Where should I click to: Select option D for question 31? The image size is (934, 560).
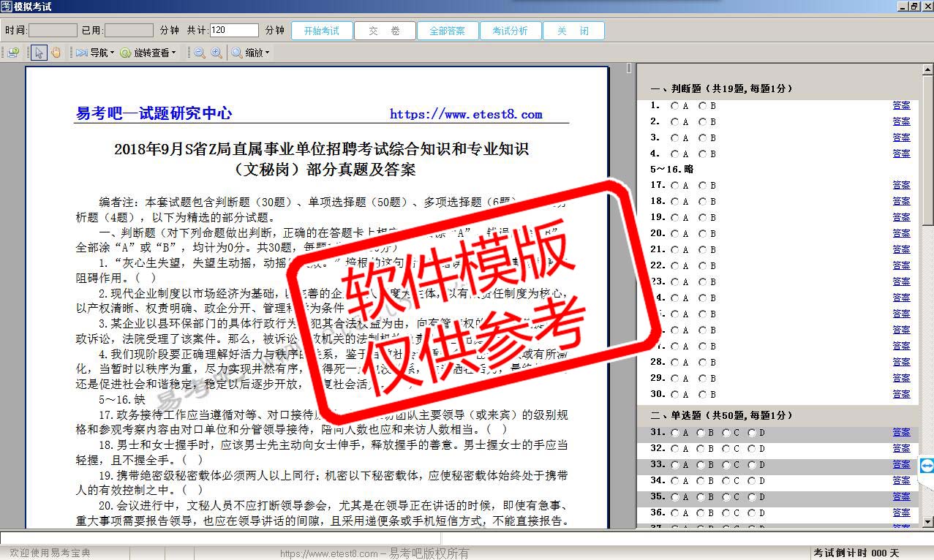tap(751, 433)
